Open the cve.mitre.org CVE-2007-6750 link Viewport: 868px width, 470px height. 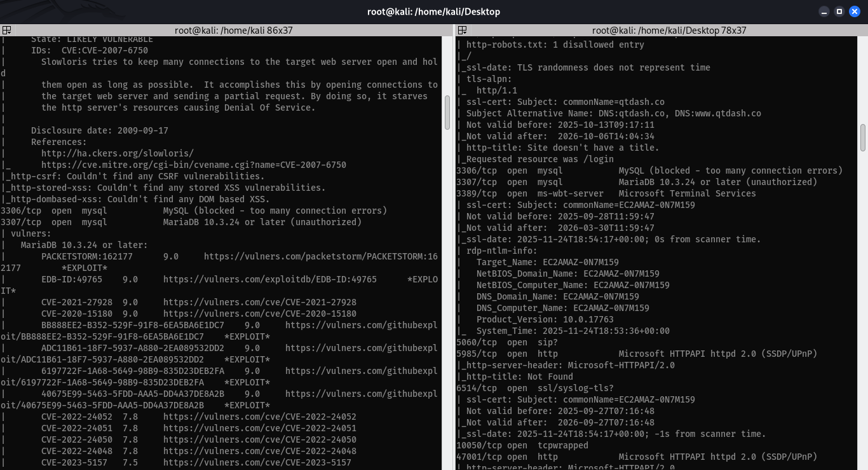pyautogui.click(x=194, y=165)
